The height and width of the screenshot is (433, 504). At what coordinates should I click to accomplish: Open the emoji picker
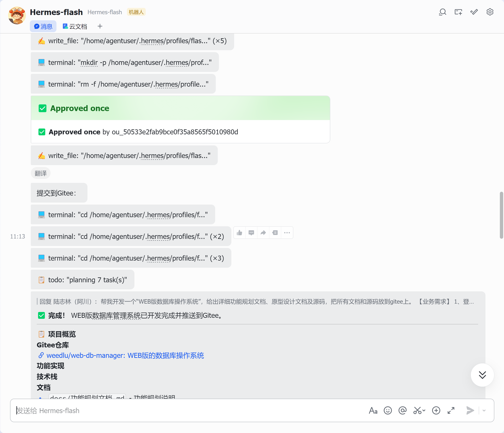(388, 410)
